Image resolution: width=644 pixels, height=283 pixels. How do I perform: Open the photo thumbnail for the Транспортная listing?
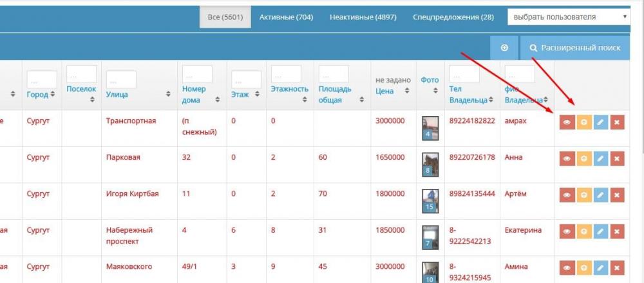(x=430, y=128)
